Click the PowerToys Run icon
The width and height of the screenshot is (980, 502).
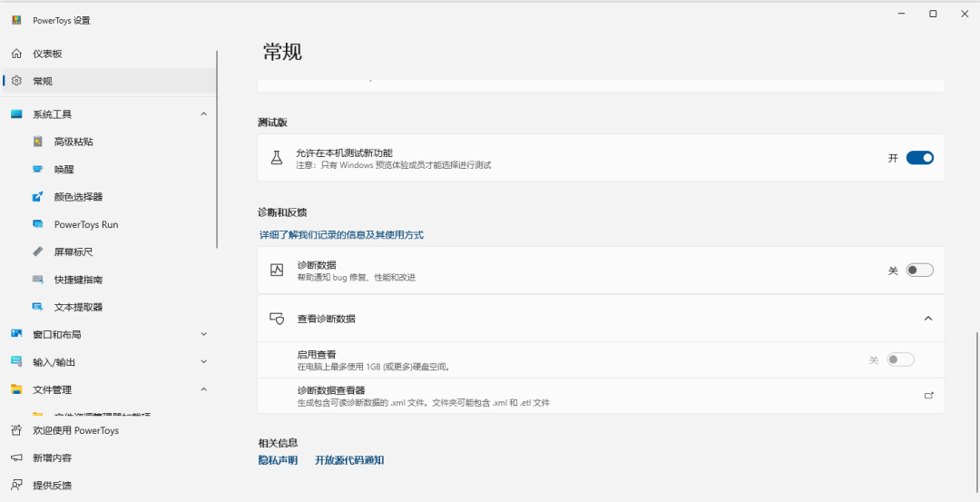pyautogui.click(x=38, y=224)
